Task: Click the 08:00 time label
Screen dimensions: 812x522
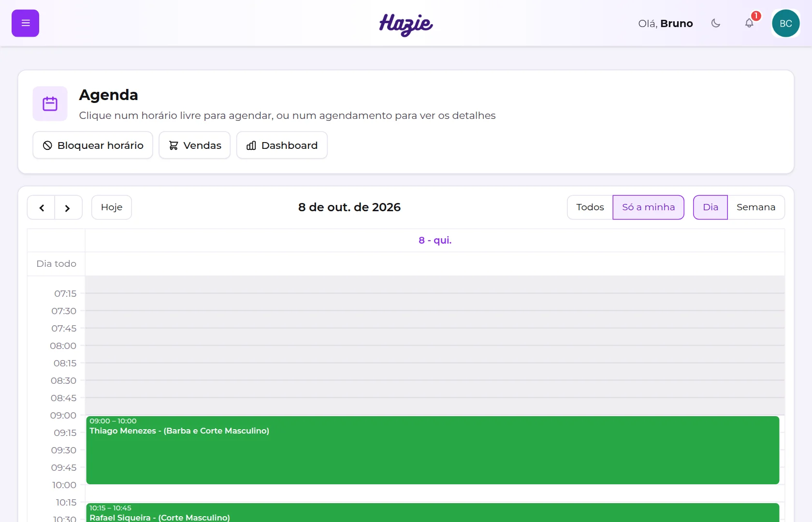Action: [63, 346]
